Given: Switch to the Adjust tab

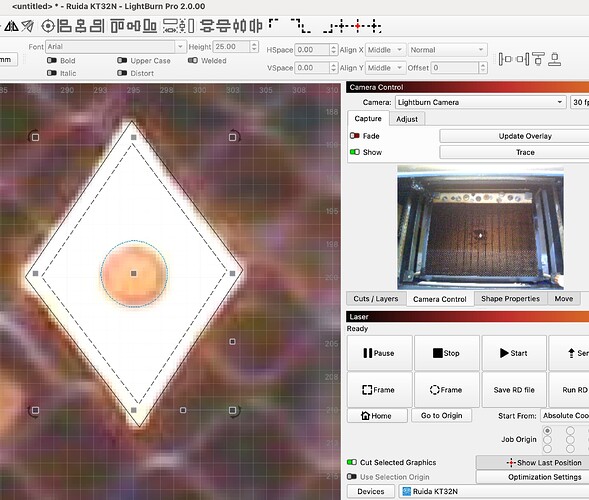Looking at the screenshot, I should pyautogui.click(x=407, y=119).
